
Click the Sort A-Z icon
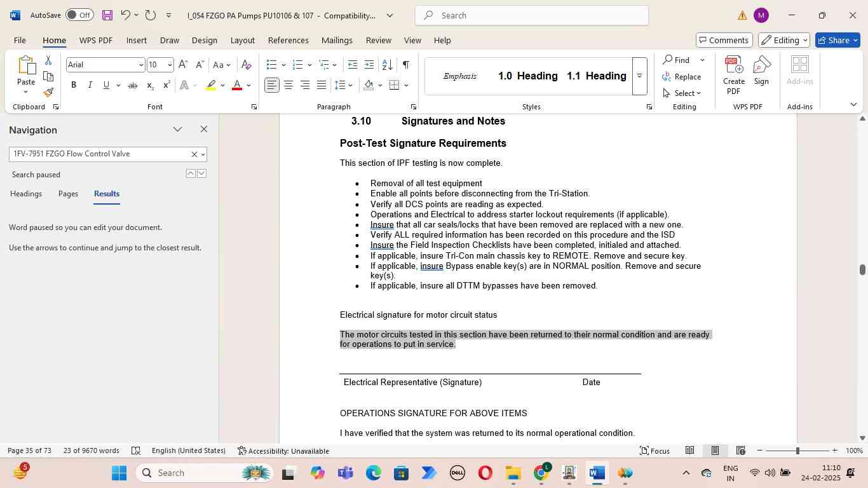[x=387, y=65]
